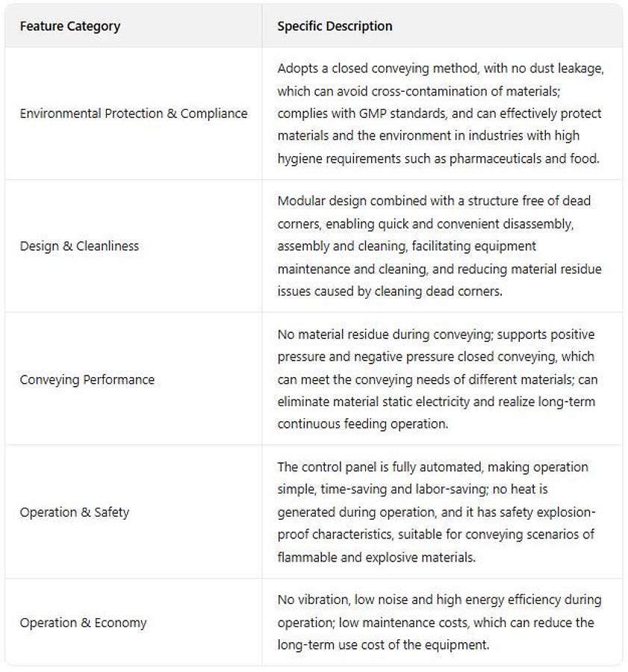Click the Feature Category column header
The width and height of the screenshot is (628, 672).
[70, 26]
